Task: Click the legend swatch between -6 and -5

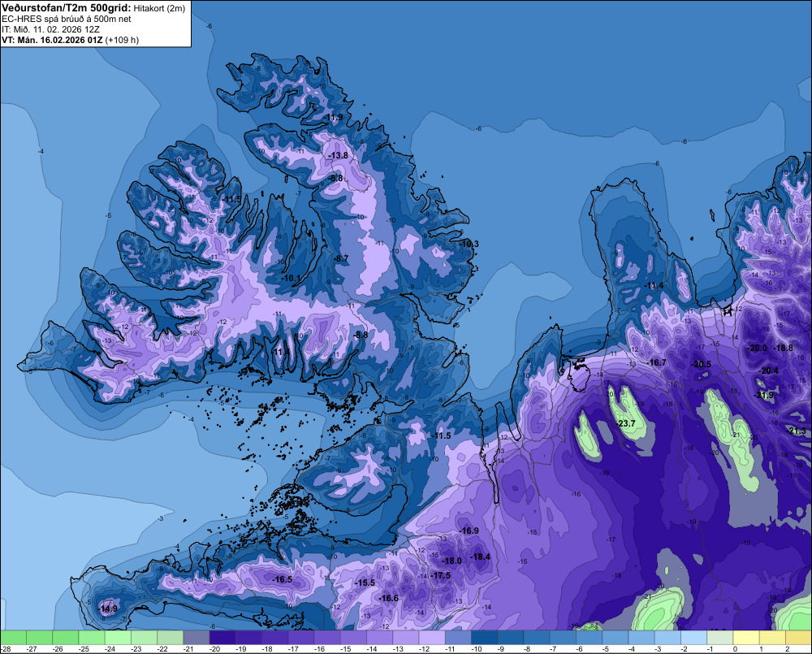Action: 588,638
